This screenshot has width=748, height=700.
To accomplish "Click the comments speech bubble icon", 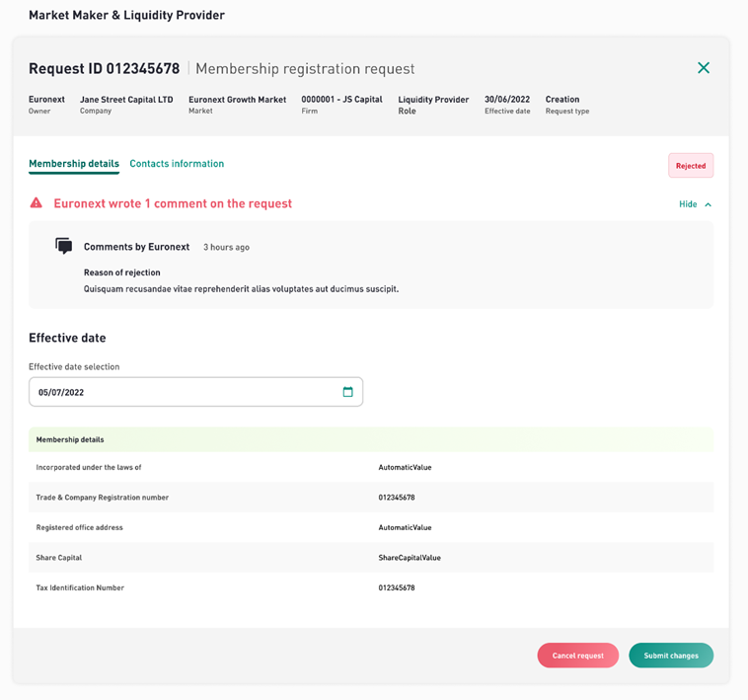I will [x=64, y=246].
